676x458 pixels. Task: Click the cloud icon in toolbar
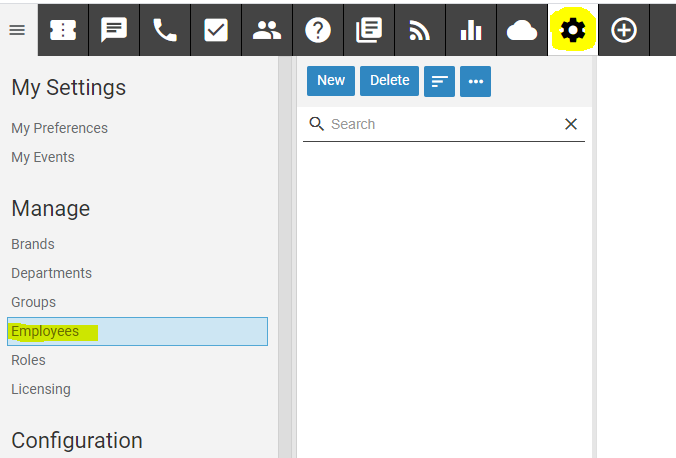click(522, 30)
